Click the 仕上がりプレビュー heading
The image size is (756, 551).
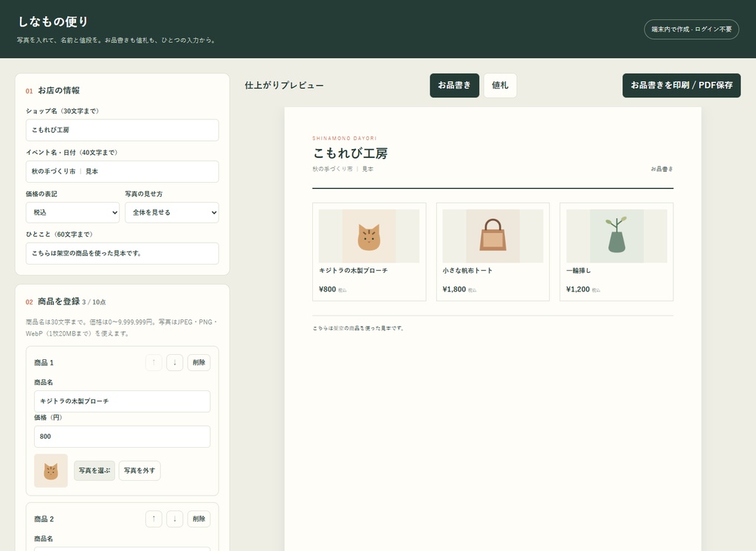coord(284,86)
